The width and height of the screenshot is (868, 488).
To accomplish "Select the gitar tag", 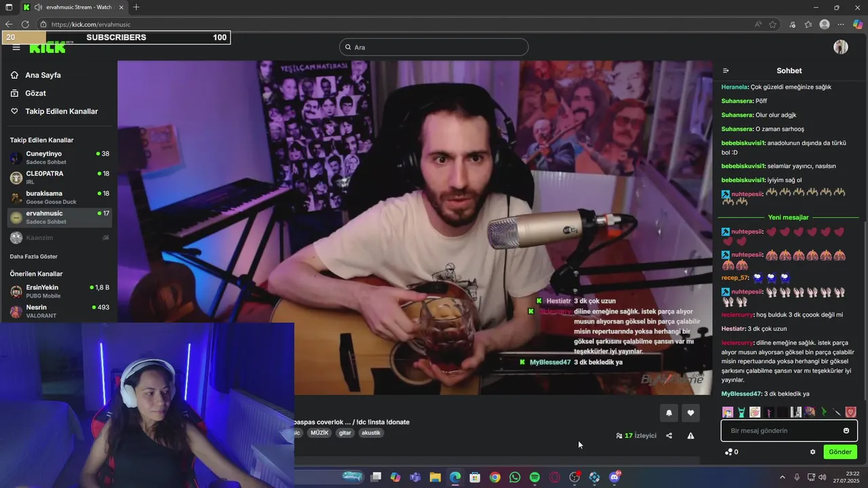I will 345,433.
